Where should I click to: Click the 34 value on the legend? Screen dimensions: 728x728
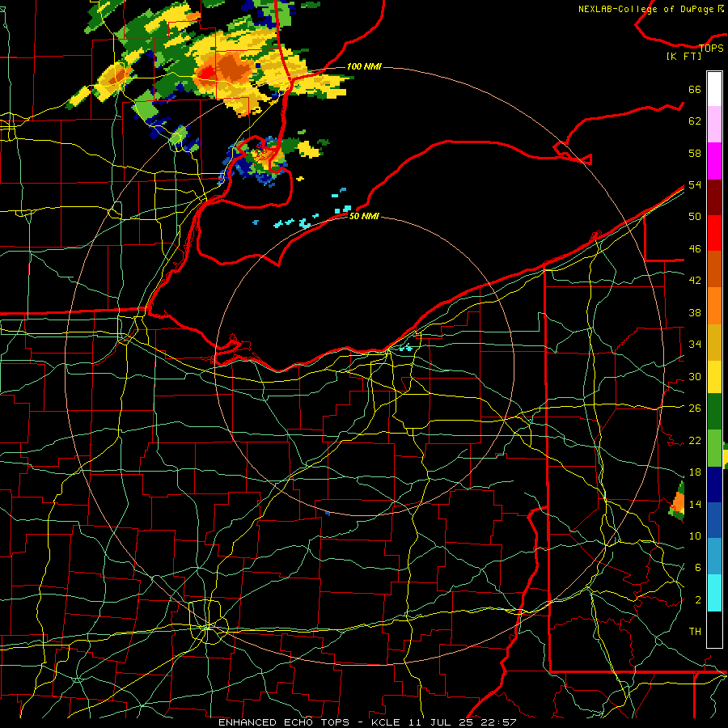tap(695, 344)
